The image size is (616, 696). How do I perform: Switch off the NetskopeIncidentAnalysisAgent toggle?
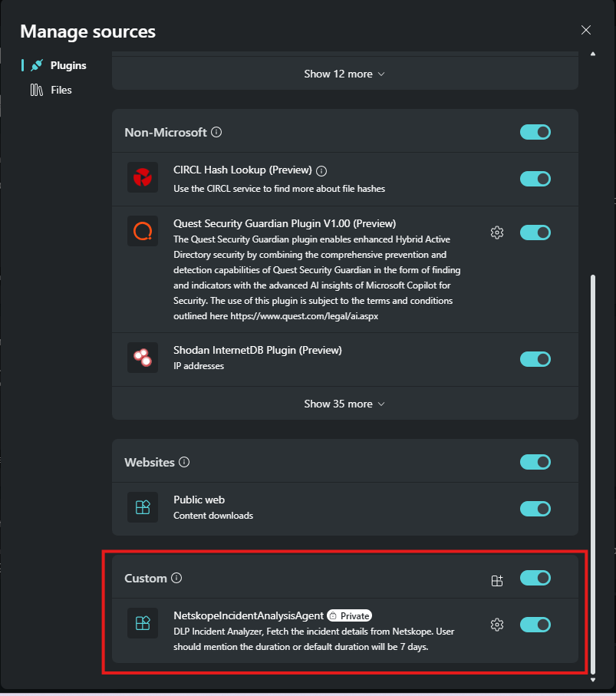point(535,625)
